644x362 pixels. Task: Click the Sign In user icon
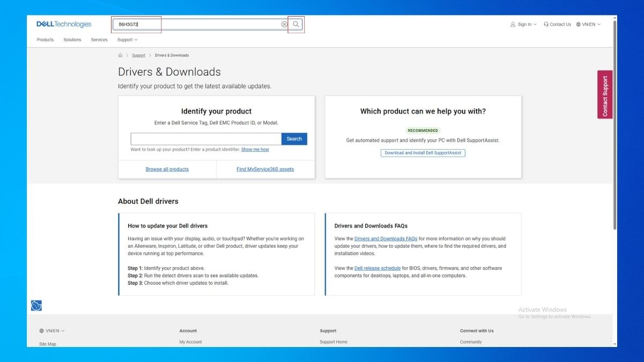513,24
